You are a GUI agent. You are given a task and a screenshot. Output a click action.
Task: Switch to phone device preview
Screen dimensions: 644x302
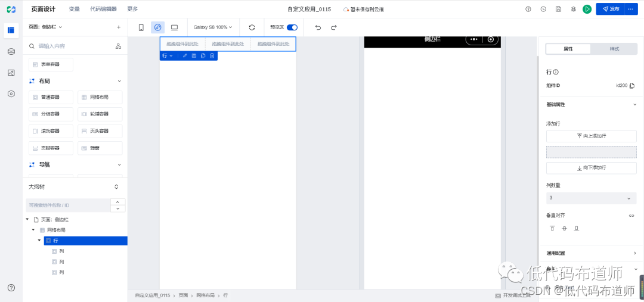click(x=141, y=27)
